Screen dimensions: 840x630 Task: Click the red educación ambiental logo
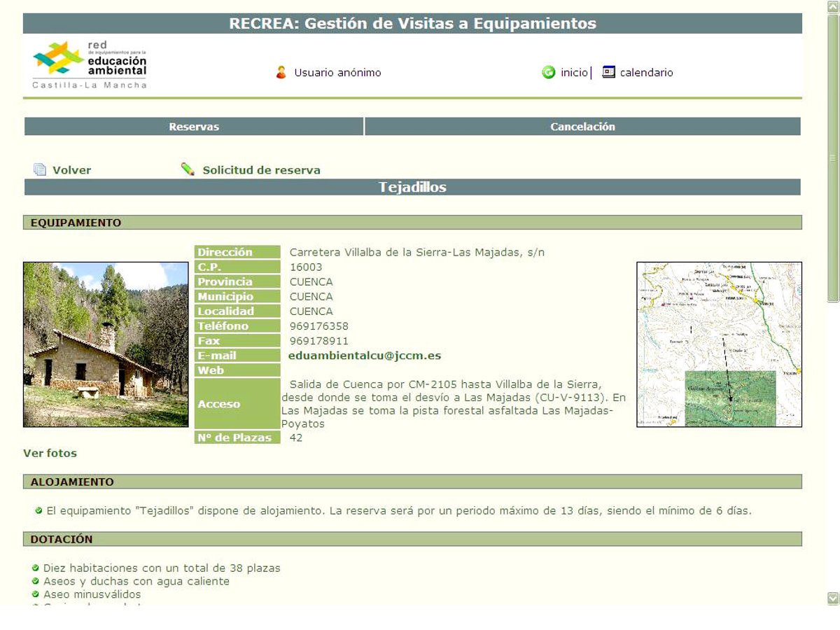(x=90, y=64)
